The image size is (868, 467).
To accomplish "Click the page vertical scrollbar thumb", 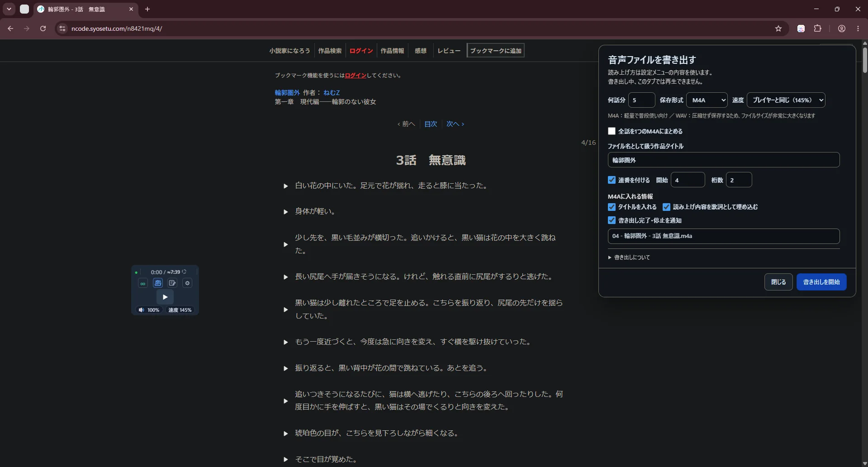I will point(865,60).
